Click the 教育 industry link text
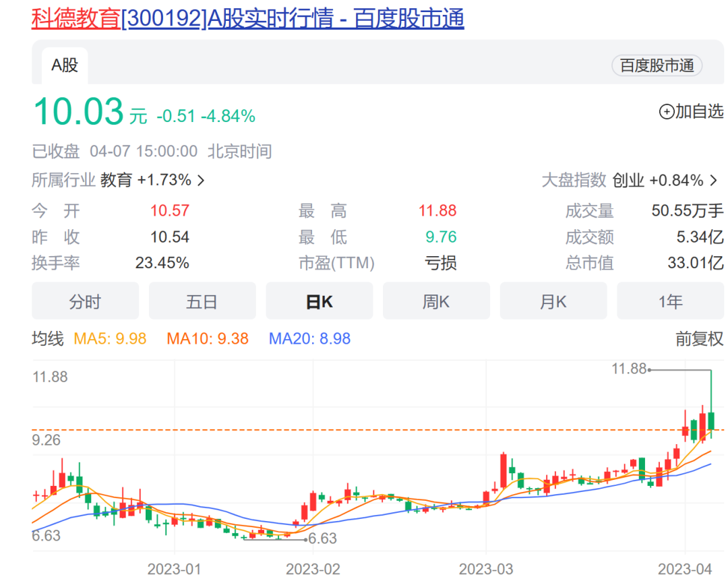The width and height of the screenshot is (728, 581). click(116, 180)
